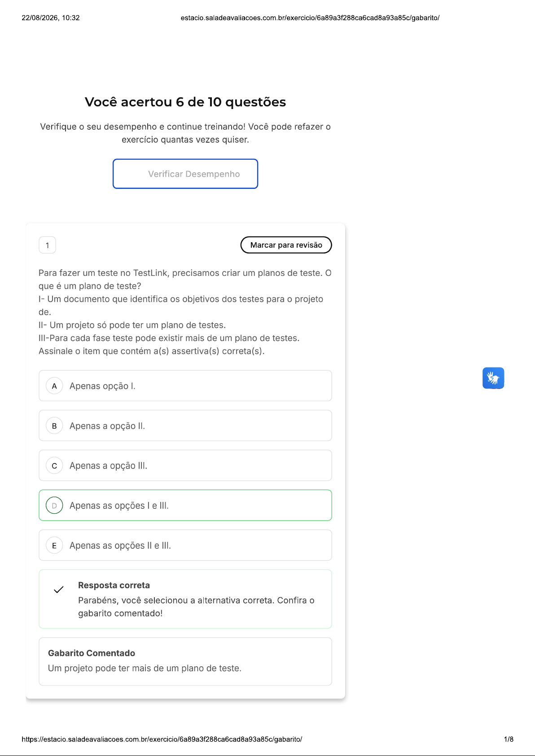Select the circle letter D option
Viewport: 535px width, 756px height.
pos(54,506)
